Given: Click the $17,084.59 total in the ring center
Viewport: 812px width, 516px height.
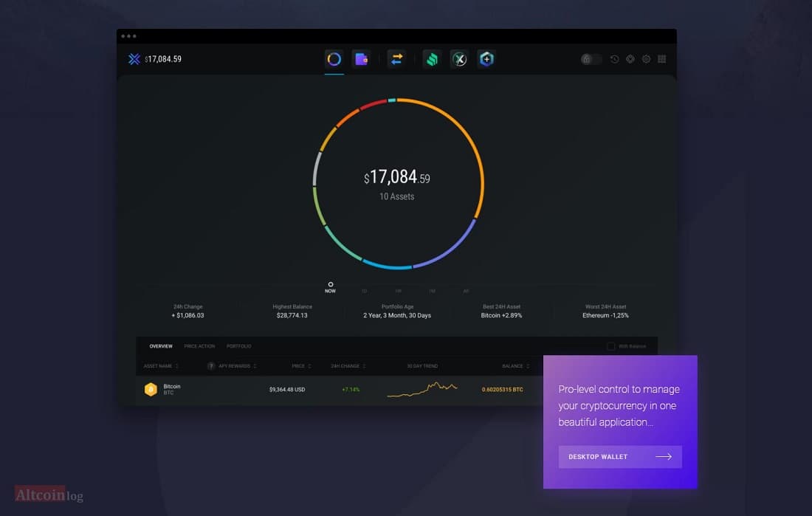Looking at the screenshot, I should [396, 177].
